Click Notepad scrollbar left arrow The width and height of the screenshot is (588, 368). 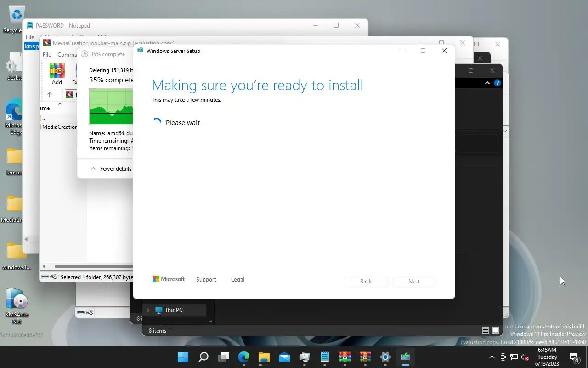27,239
